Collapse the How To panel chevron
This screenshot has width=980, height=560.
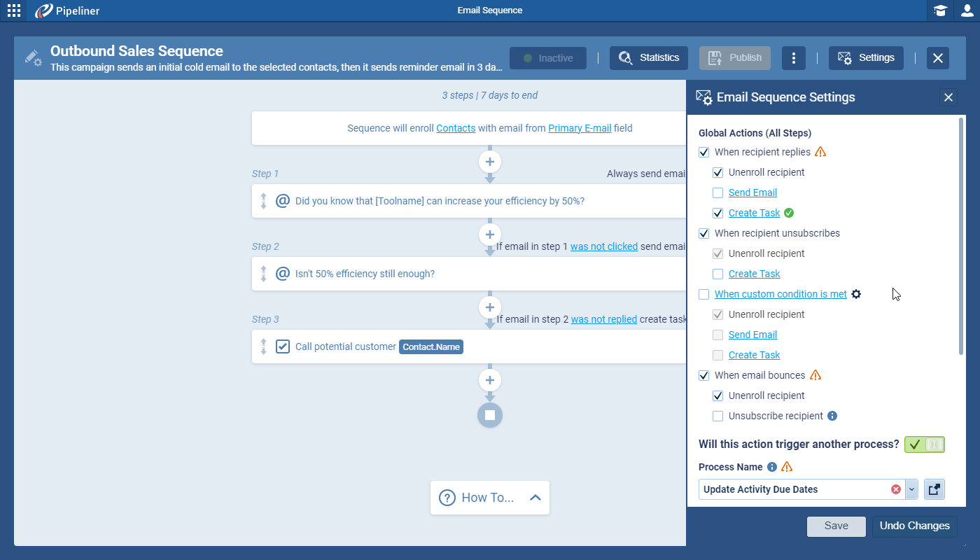(535, 498)
